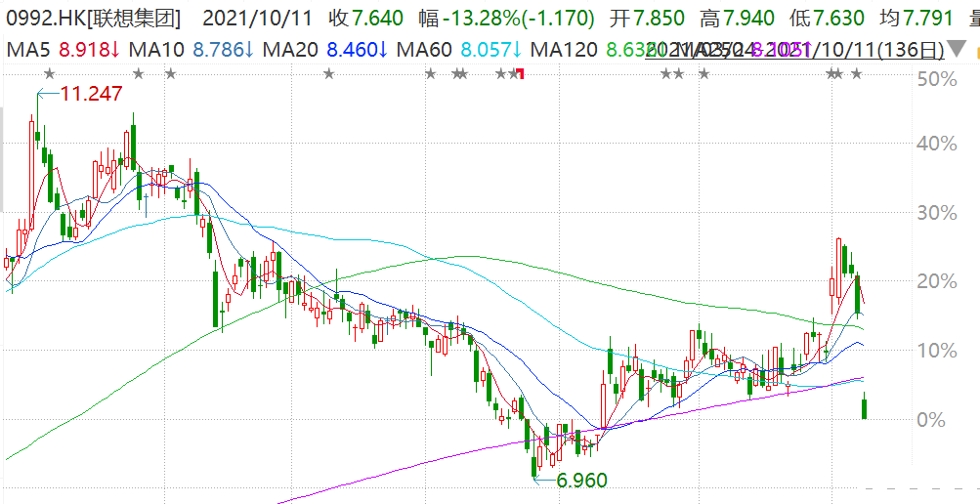Click the 10% axis label
This screenshot has height=504, width=980.
(x=937, y=351)
